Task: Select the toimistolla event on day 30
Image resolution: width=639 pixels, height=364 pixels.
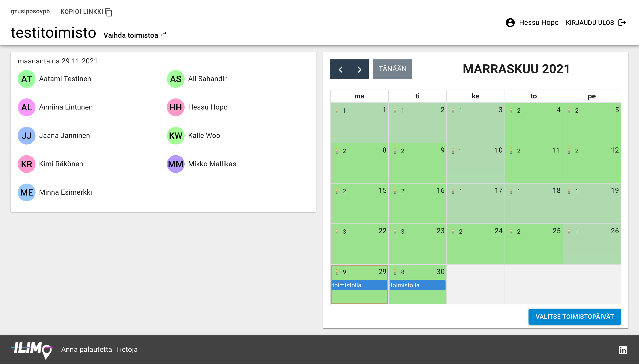Action: (x=417, y=285)
